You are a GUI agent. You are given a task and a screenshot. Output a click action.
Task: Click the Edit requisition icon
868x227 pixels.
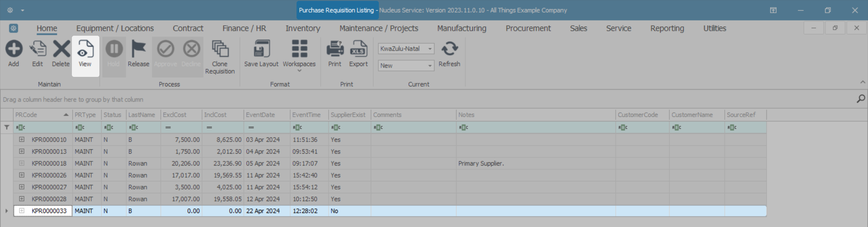38,49
